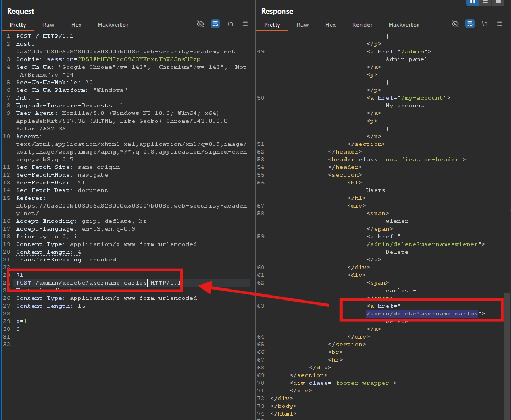Switch to Response Pretty tab

[272, 25]
